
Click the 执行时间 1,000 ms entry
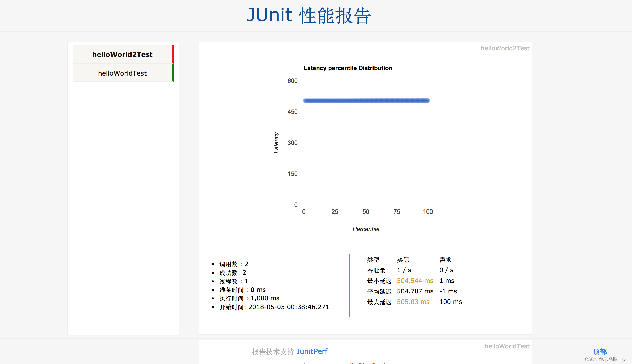(249, 298)
